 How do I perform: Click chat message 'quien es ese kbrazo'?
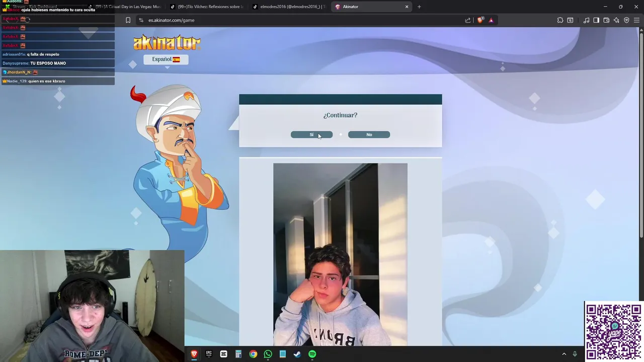coord(47,81)
